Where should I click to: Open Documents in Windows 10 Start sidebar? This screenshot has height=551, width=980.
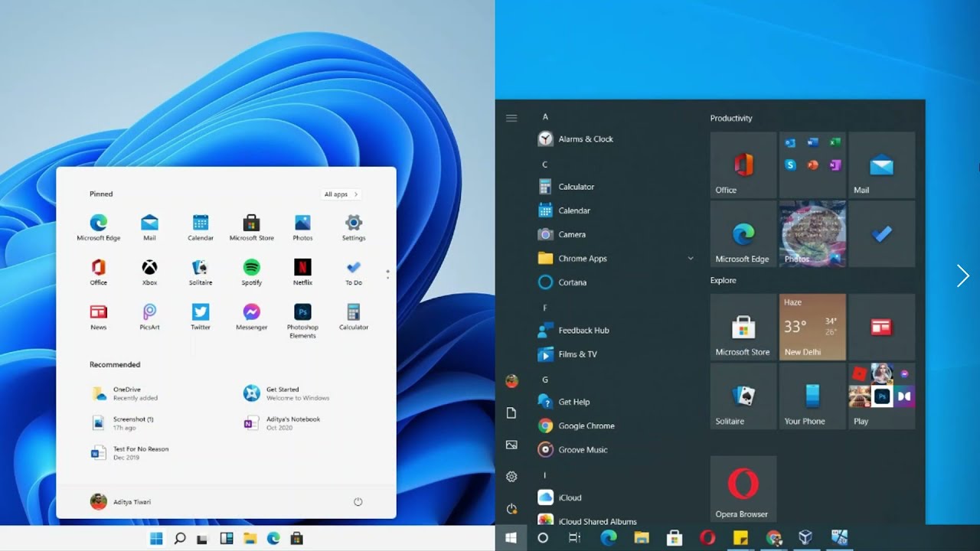click(511, 412)
